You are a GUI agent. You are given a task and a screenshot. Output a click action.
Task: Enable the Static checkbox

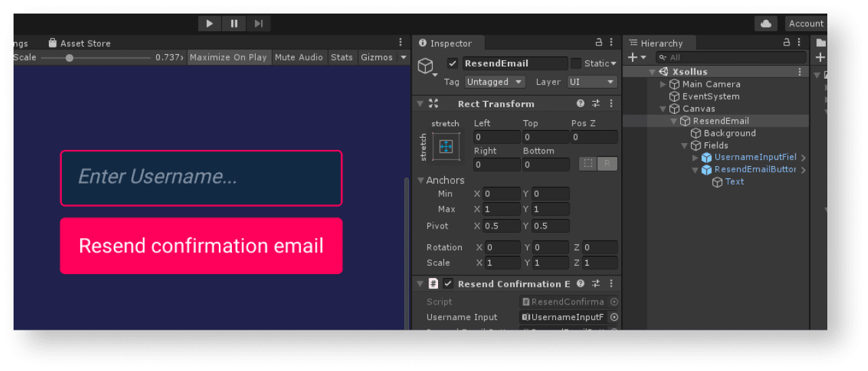(576, 64)
